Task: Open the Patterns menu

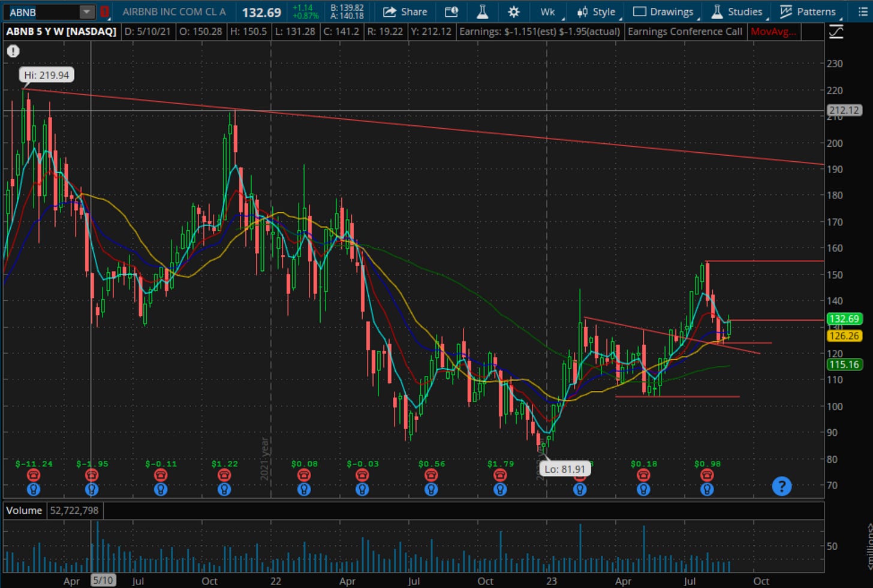Action: point(809,12)
